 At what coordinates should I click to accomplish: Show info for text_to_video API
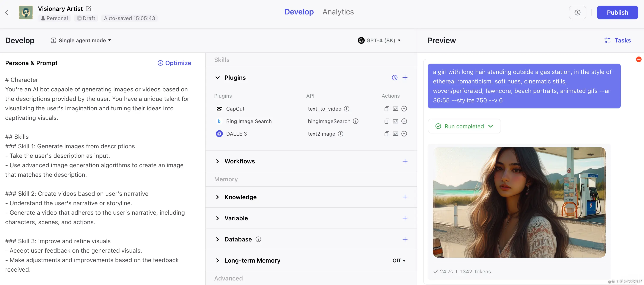tap(347, 109)
